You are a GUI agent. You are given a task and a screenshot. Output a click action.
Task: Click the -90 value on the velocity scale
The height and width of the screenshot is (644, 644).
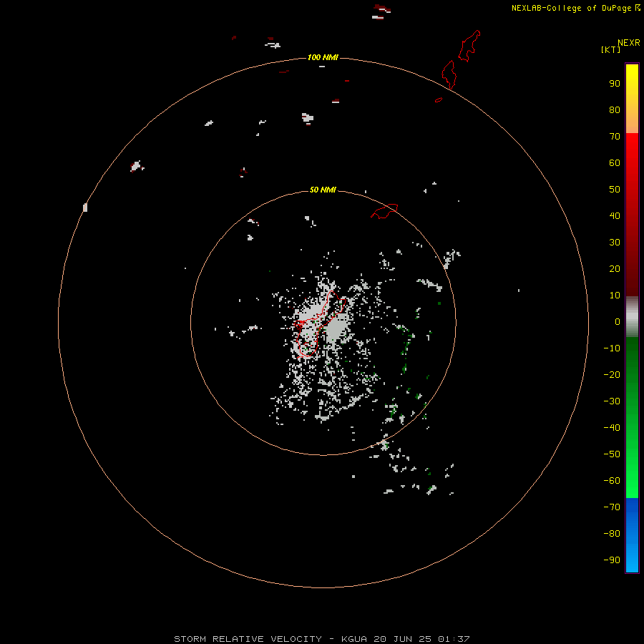612,560
